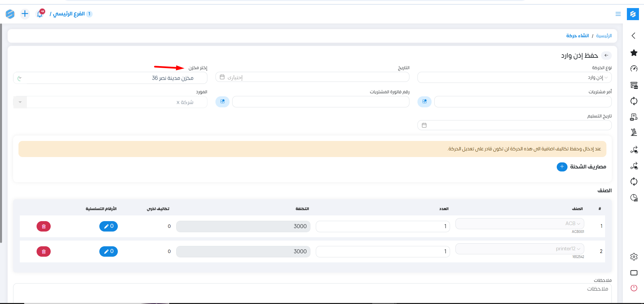This screenshot has width=644, height=304.
Task: Edit serial numbers for ACB row
Action: tap(108, 226)
